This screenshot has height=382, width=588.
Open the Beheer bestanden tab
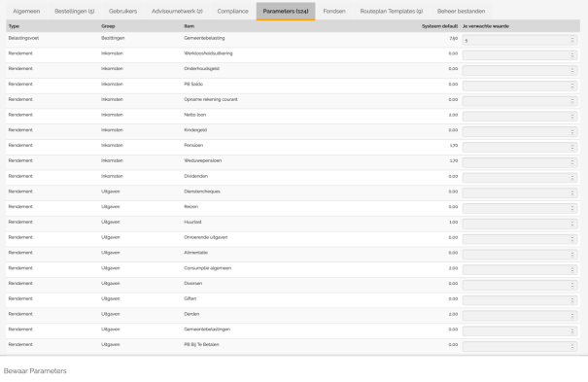pyautogui.click(x=462, y=12)
